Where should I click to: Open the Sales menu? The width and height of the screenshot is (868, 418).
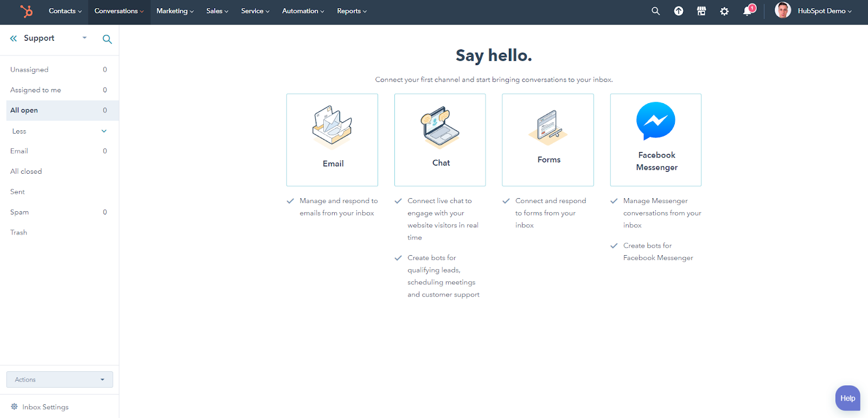[x=217, y=11]
